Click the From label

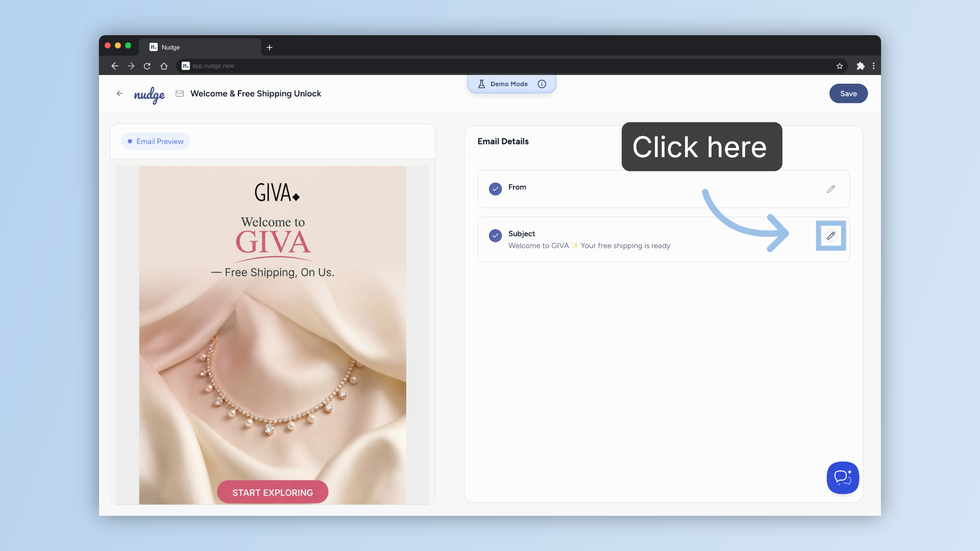517,187
